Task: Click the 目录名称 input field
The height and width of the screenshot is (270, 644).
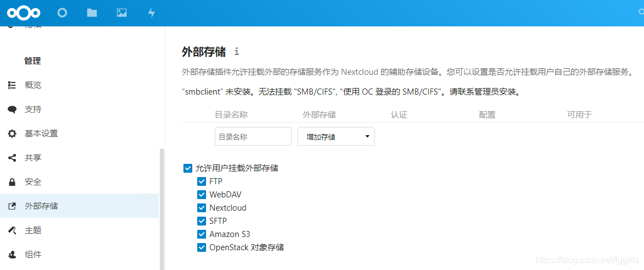Action: [253, 136]
